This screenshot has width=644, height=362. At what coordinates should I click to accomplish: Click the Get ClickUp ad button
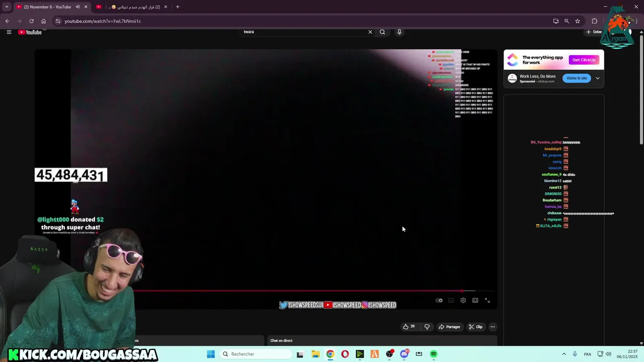pyautogui.click(x=584, y=60)
